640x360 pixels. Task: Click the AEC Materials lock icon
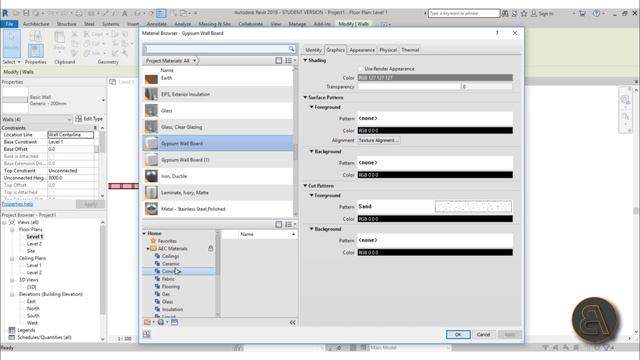point(211,248)
